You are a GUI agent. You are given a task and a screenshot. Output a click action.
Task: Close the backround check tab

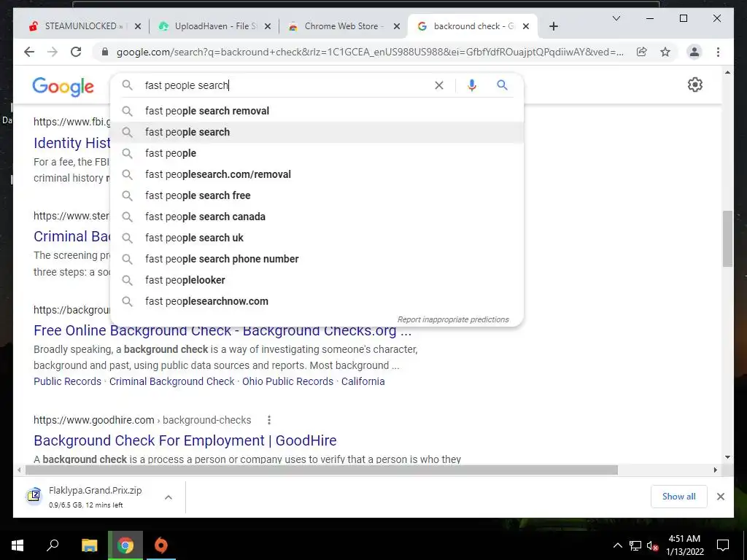pos(526,27)
